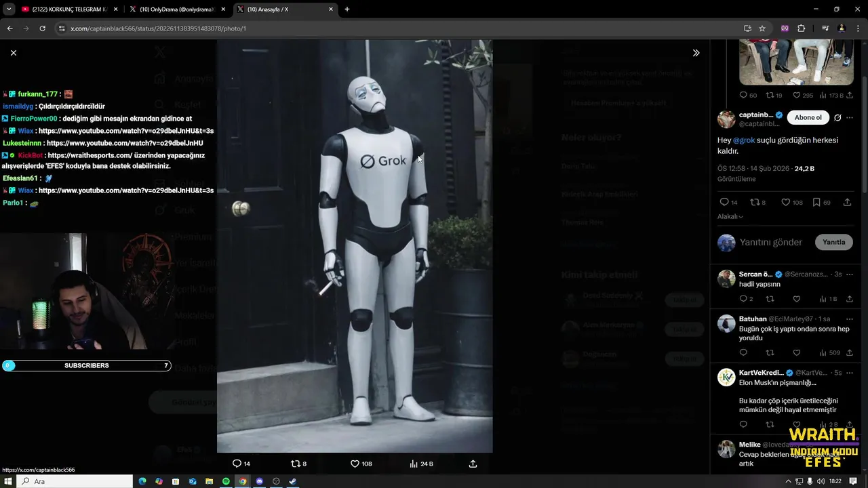The image size is (868, 488).
Task: Open Batuhan's reply more options menu
Action: coord(850,319)
